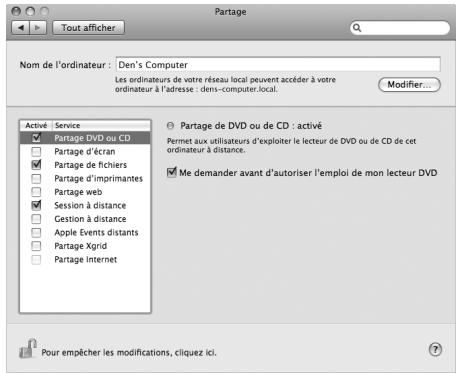Select the Partage DVD ou CD row
This screenshot has height=373, width=457.
pos(85,138)
